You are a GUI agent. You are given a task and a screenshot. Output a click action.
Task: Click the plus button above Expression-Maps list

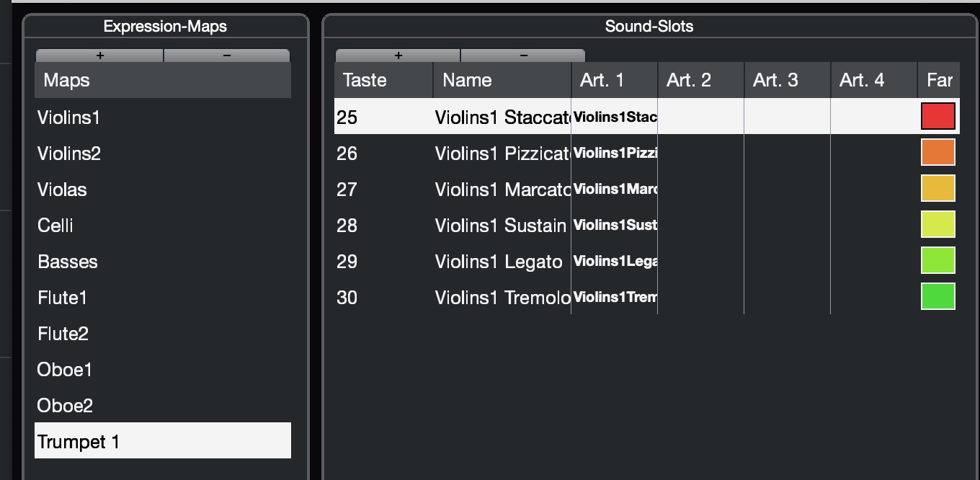[99, 55]
